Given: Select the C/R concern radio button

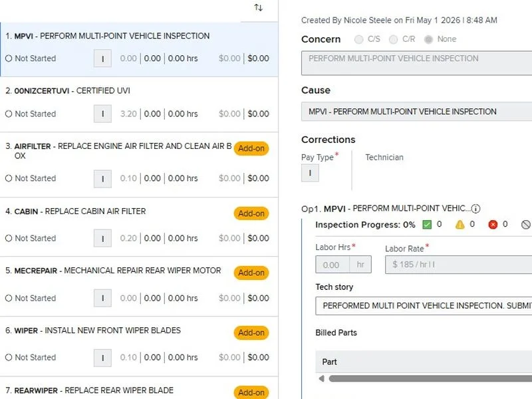Looking at the screenshot, I should (393, 39).
